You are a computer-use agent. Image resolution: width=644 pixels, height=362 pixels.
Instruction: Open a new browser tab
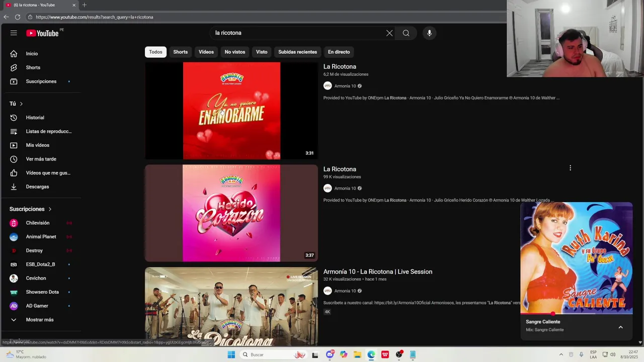tap(84, 5)
